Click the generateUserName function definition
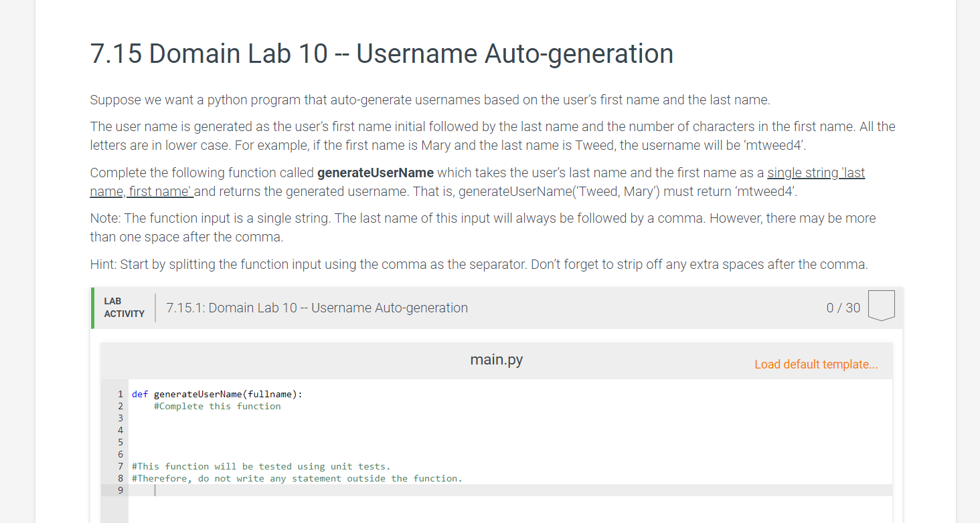 point(197,394)
